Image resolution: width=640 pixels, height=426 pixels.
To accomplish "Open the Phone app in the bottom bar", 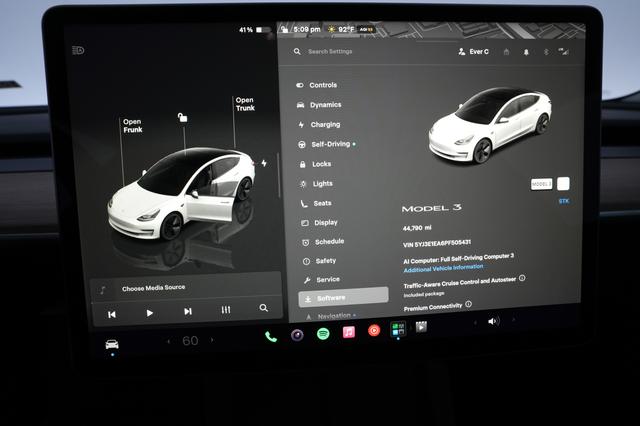I will (271, 337).
